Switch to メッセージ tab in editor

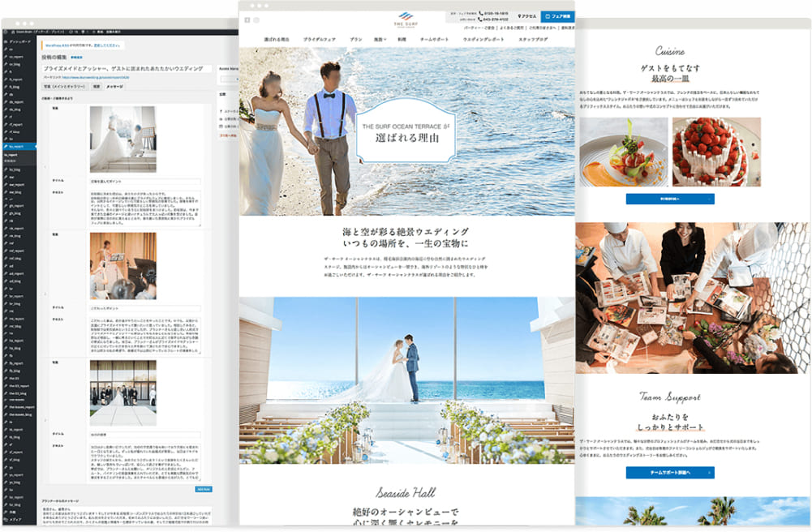[115, 87]
